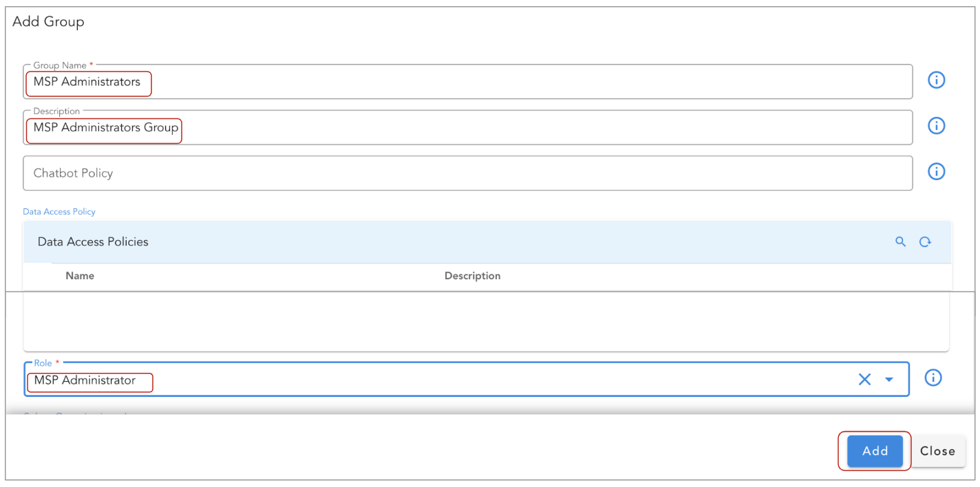Sort the table by Description column
Image resolution: width=980 pixels, height=487 pixels.
(x=472, y=276)
